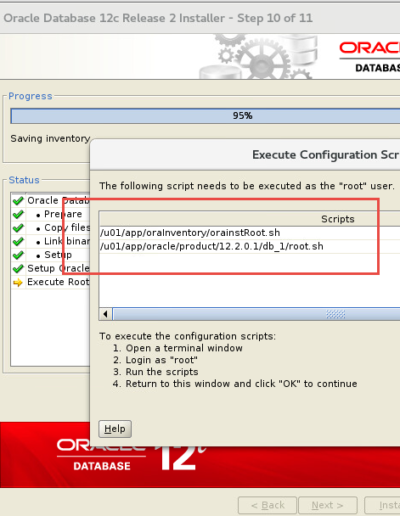This screenshot has height=516, width=400.
Task: Click the green check next to Setup
Action: pos(18,255)
